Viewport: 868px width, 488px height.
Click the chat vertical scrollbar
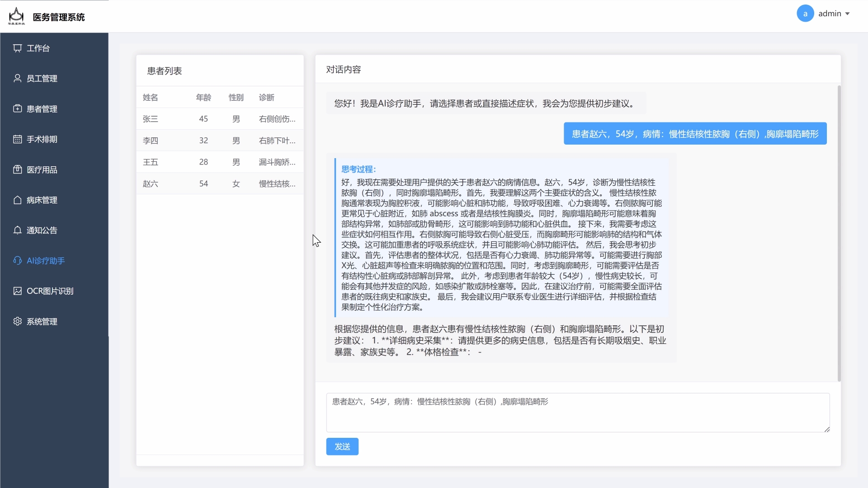[x=839, y=233]
